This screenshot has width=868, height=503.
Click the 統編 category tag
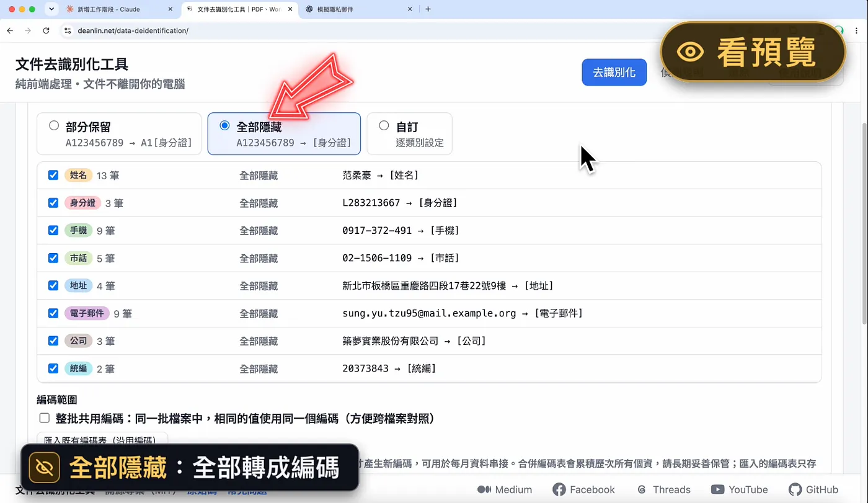click(78, 368)
